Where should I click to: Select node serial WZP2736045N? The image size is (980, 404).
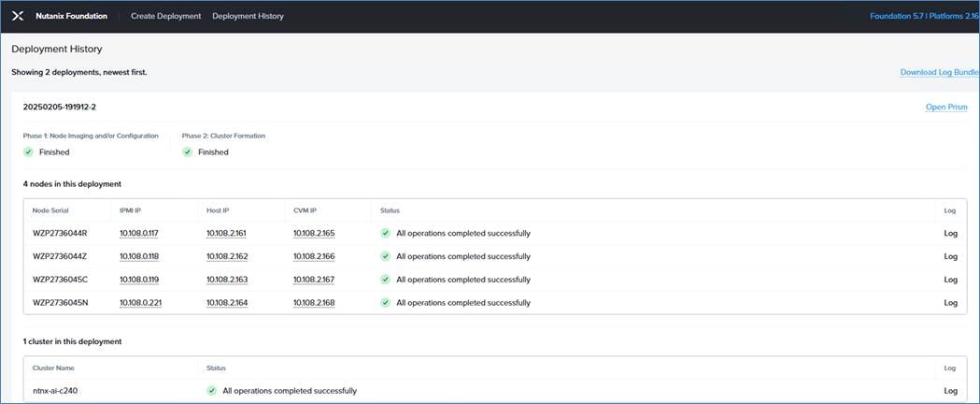(60, 303)
